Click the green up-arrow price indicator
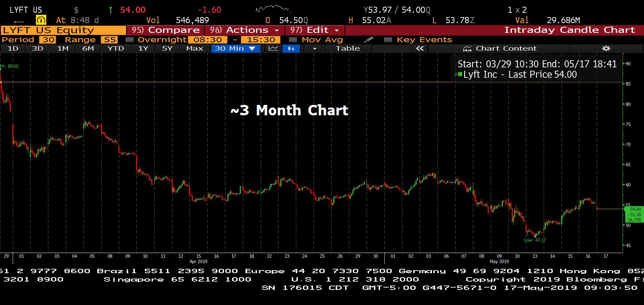644x305 pixels. [110, 10]
